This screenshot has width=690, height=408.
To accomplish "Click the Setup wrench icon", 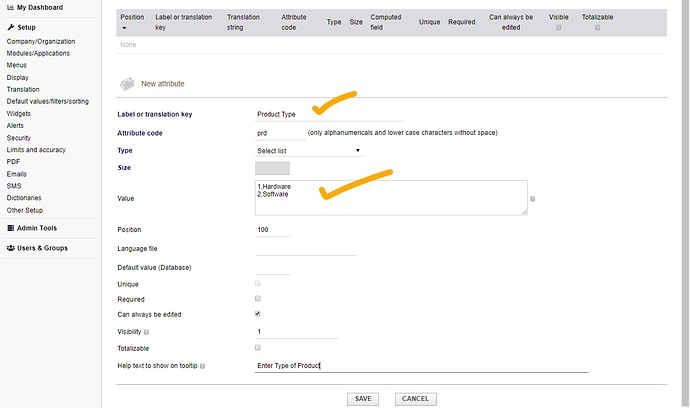I will click(10, 27).
